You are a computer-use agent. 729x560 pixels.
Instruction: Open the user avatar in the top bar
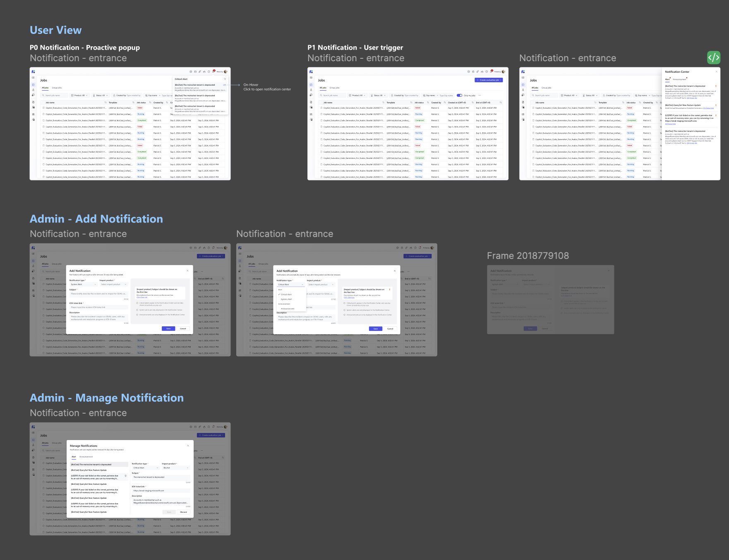tap(226, 72)
